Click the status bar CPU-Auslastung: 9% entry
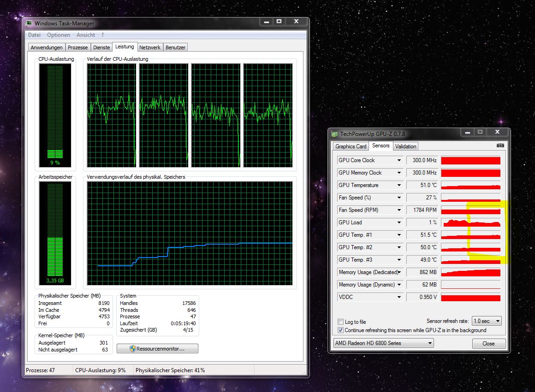The width and height of the screenshot is (535, 392). pos(101,370)
